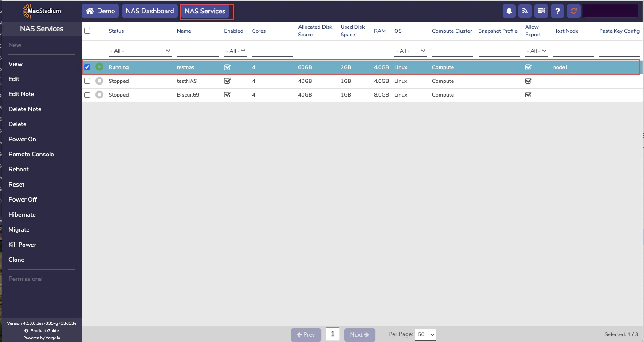Select the Biscuit69! row checkbox
Viewport: 644px width, 342px height.
(x=87, y=94)
